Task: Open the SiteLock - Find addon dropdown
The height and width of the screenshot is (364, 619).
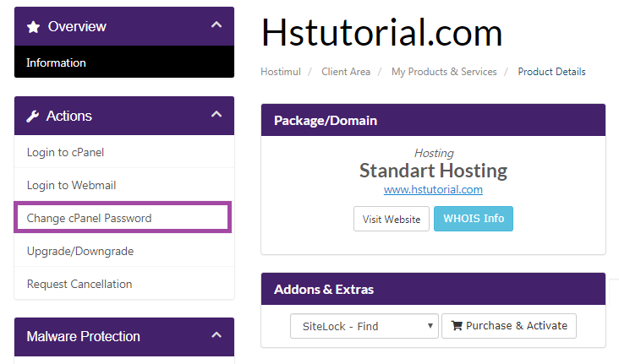Action: point(364,326)
